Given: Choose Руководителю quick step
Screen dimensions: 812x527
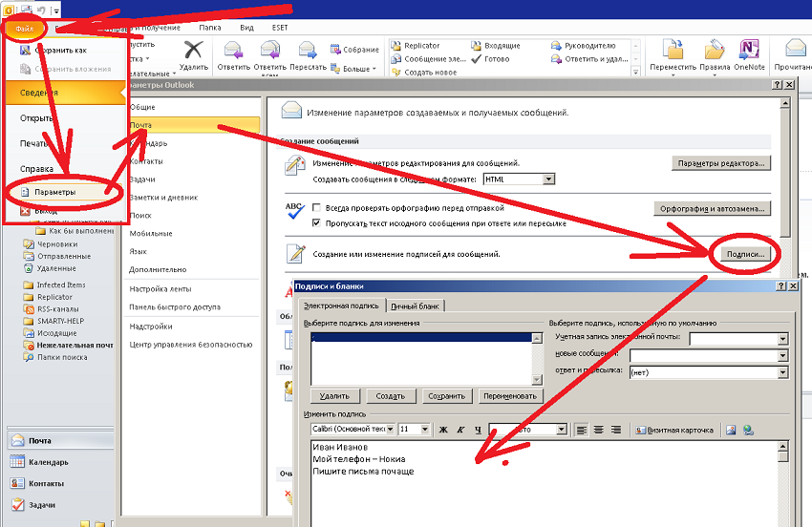Looking at the screenshot, I should [x=584, y=46].
